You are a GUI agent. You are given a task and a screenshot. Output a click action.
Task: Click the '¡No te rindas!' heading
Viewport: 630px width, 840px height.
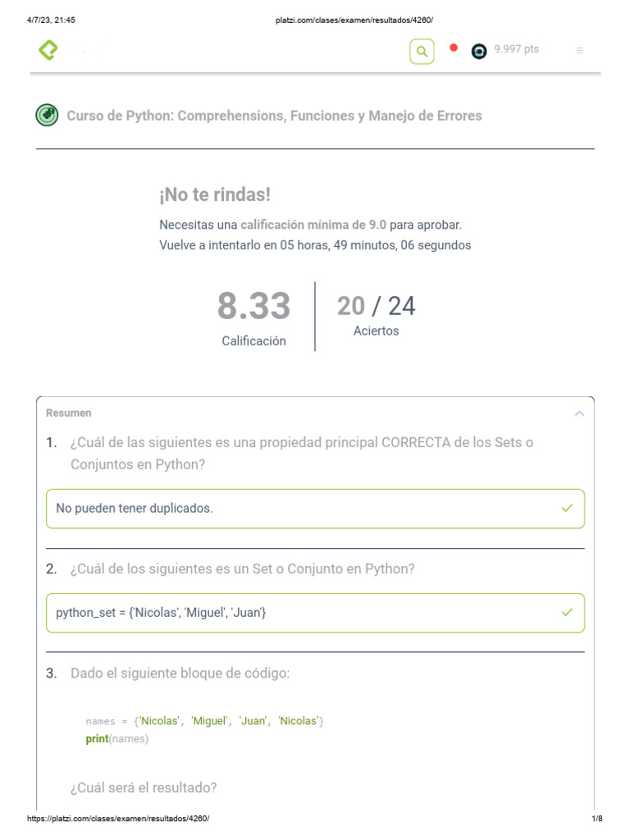pos(215,195)
